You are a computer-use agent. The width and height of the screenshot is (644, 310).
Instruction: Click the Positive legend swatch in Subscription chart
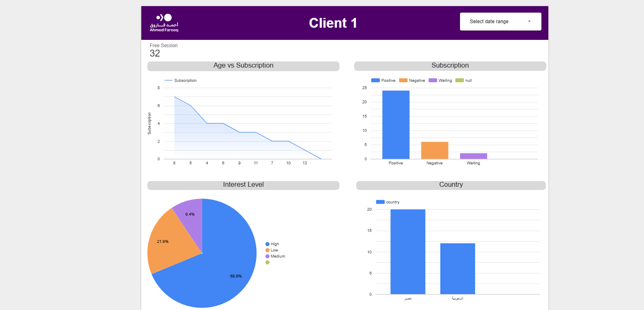(375, 81)
